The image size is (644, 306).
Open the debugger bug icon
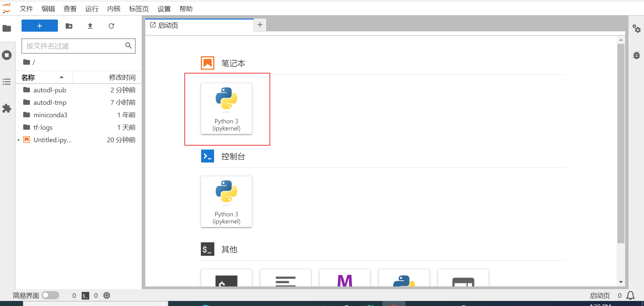(636, 55)
